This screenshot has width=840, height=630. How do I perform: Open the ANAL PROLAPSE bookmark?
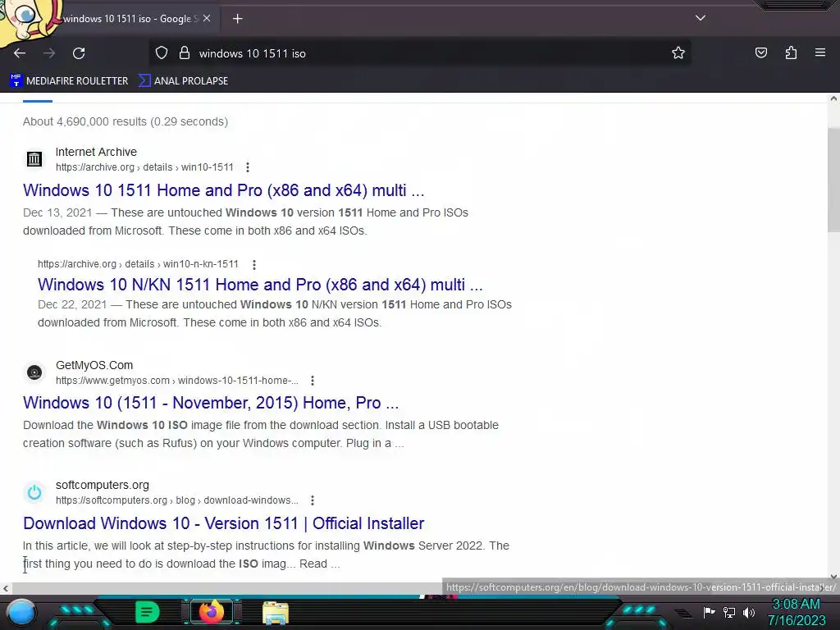pyautogui.click(x=183, y=81)
